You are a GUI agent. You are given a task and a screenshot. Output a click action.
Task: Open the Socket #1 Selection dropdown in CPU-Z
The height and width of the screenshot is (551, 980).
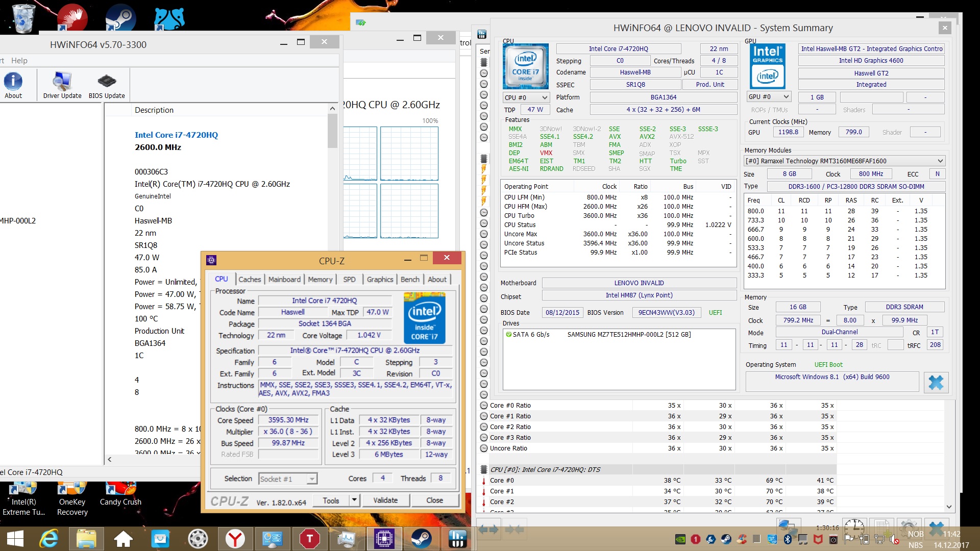tap(288, 479)
